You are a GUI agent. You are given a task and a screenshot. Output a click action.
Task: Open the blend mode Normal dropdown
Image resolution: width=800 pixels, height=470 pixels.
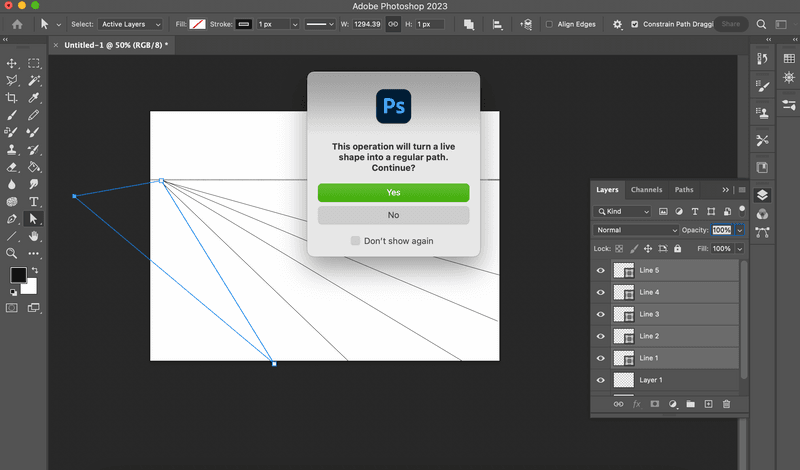pyautogui.click(x=636, y=230)
